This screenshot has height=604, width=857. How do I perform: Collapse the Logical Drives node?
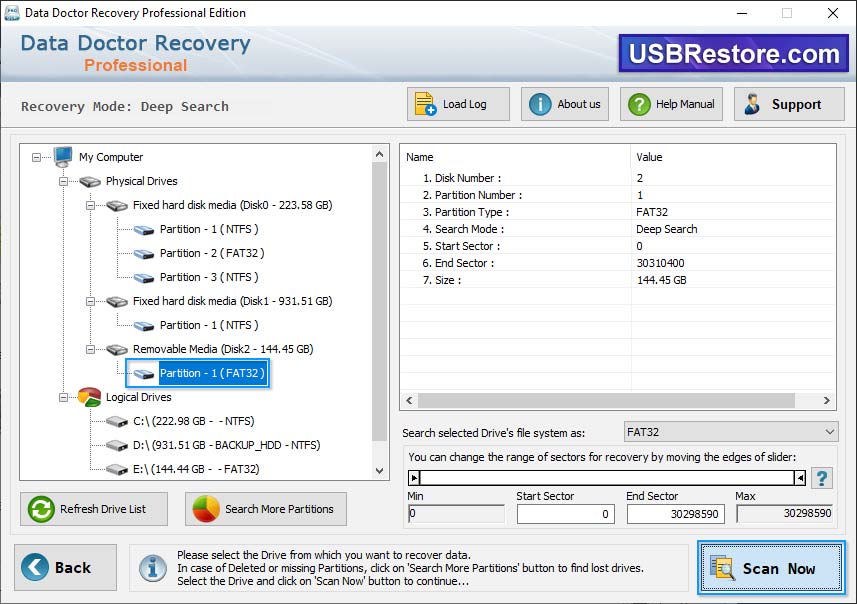pyautogui.click(x=63, y=397)
